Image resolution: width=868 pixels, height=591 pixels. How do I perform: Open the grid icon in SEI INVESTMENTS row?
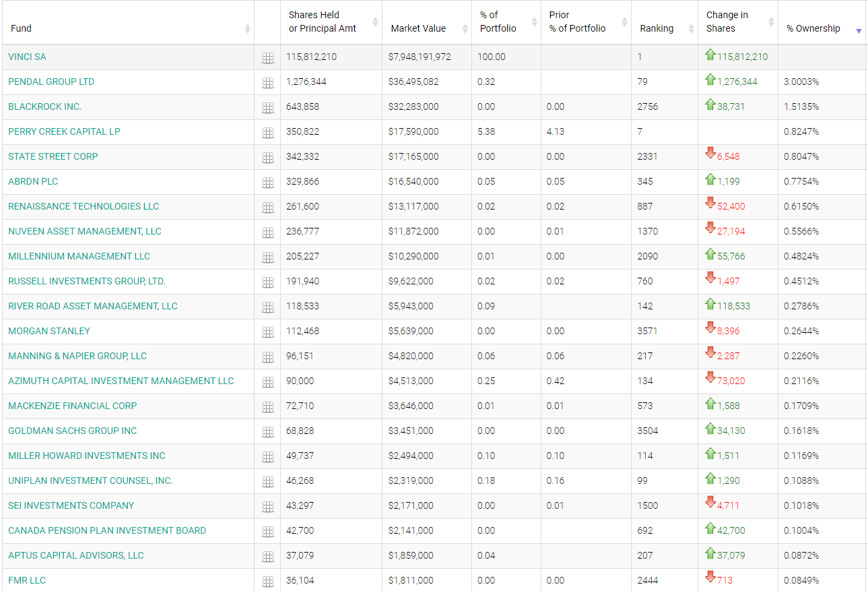point(267,507)
